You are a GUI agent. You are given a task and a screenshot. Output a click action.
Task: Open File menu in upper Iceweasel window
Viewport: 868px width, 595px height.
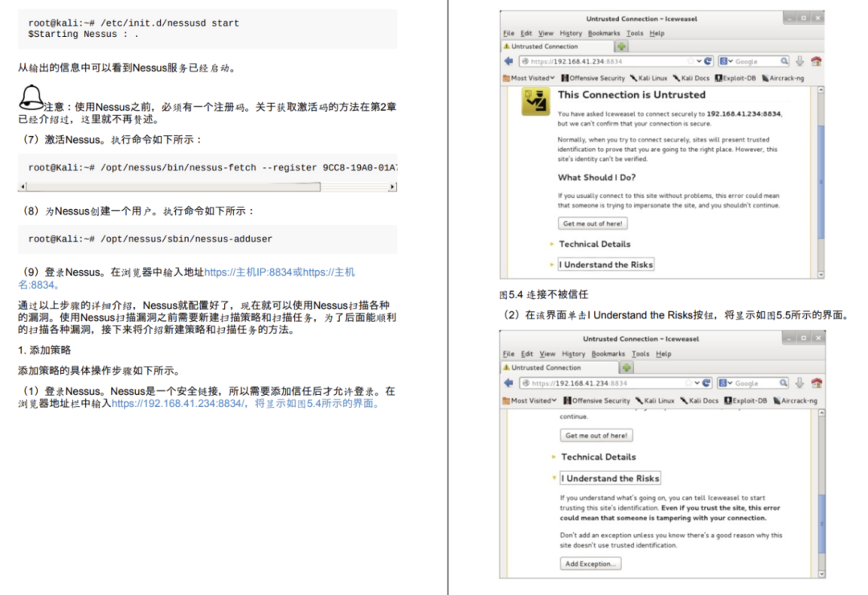[509, 33]
